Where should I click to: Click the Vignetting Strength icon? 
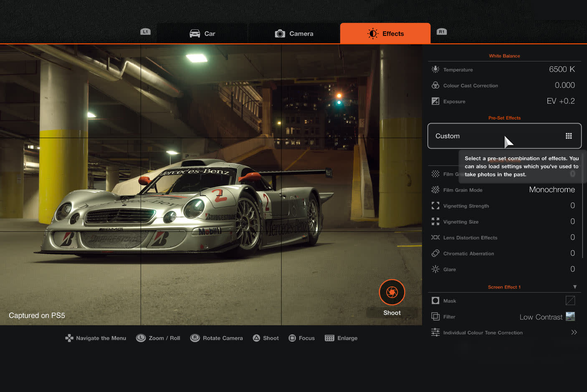click(x=435, y=206)
